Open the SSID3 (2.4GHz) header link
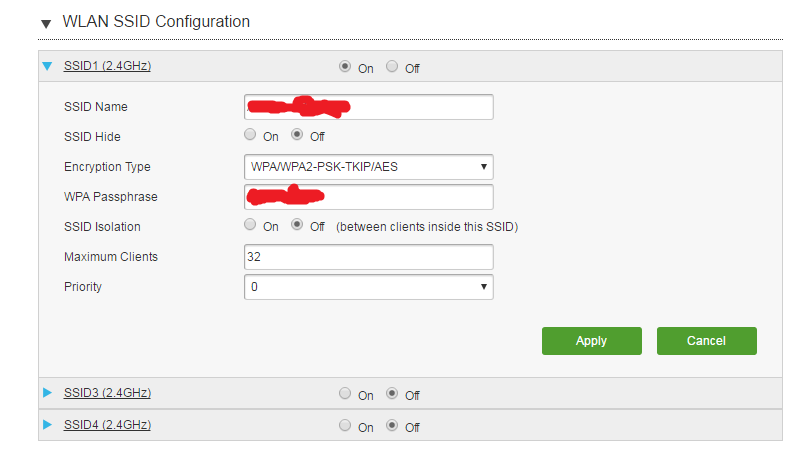795x466 pixels. pyautogui.click(x=107, y=393)
